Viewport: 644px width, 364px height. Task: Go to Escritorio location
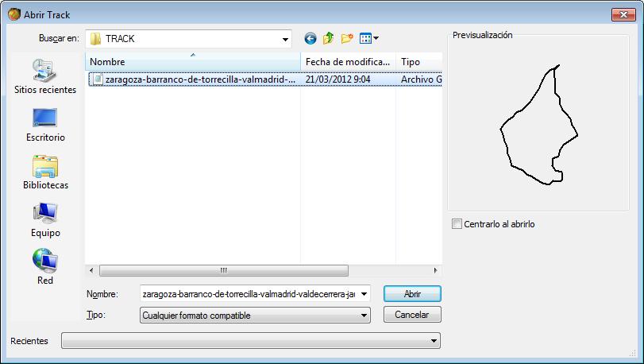point(45,124)
